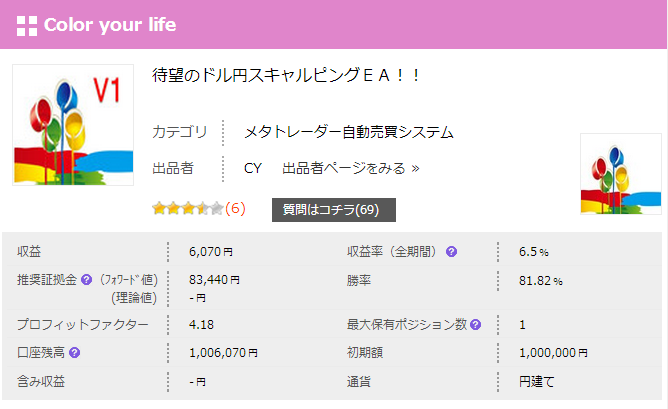Screen dimensions: 668x409
Task: Click the 収益 value 6,070円
Action: [211, 252]
